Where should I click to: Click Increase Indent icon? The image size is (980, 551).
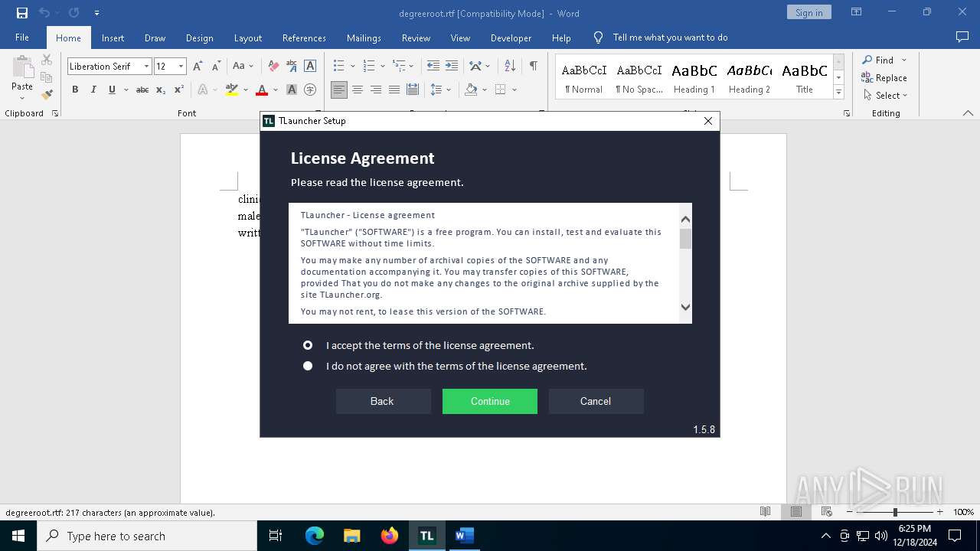tap(452, 67)
